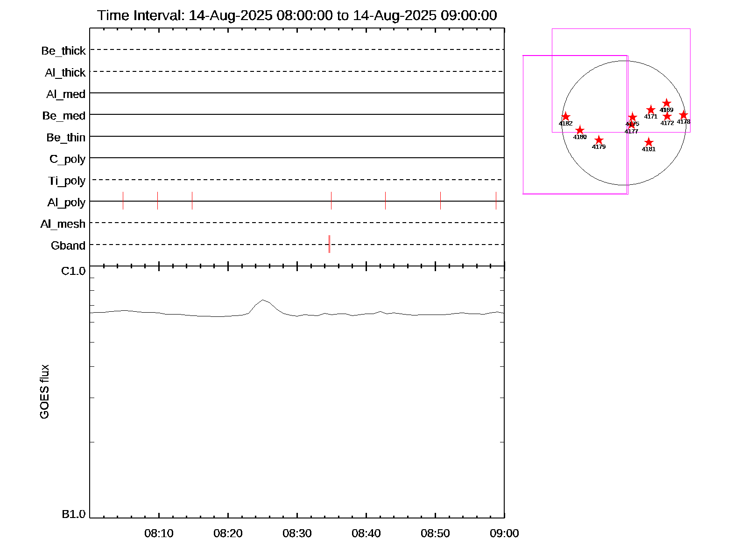This screenshot has height=560, width=747.
Task: Click the red star above label 4172
Action: 667,116
